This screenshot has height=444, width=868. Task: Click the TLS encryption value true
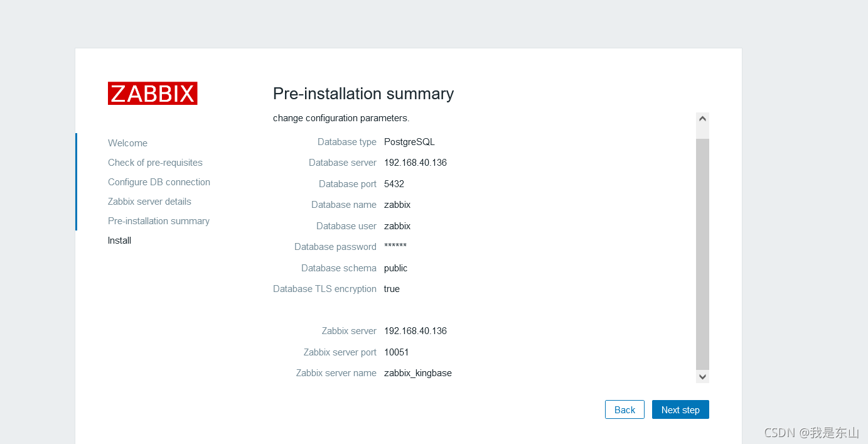tap(392, 289)
